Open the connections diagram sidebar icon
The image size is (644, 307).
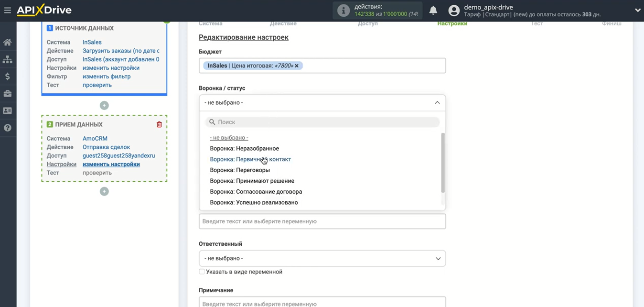tap(8, 60)
